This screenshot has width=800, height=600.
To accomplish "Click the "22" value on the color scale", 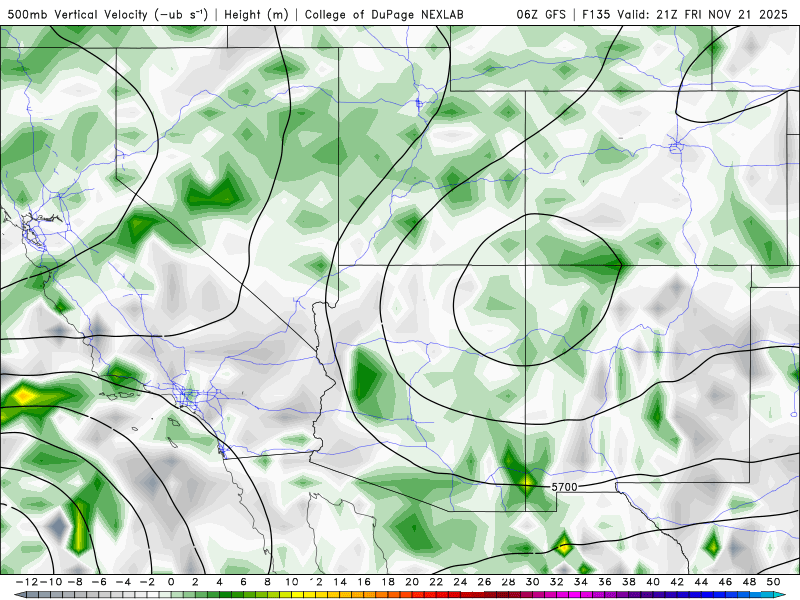I will [x=436, y=582].
